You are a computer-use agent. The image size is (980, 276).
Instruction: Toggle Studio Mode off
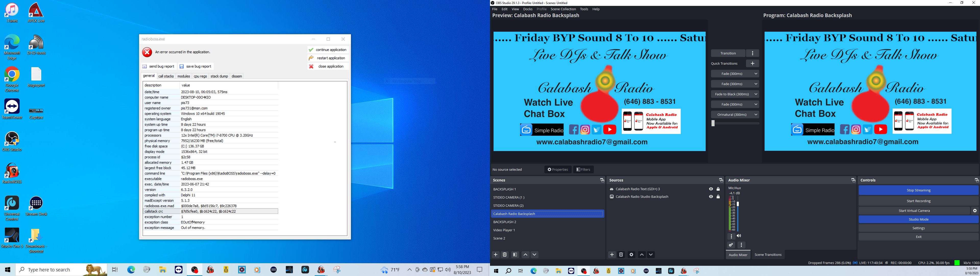(918, 220)
